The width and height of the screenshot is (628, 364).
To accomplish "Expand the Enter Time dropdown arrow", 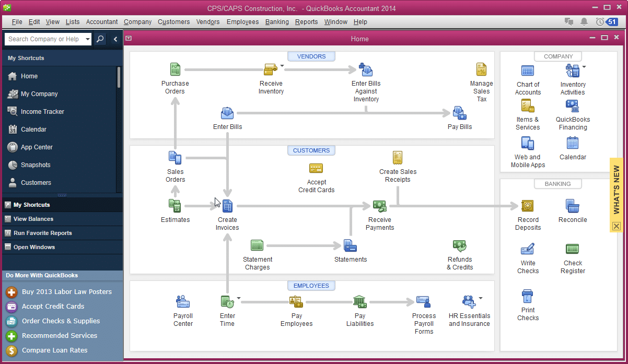I will [239, 298].
